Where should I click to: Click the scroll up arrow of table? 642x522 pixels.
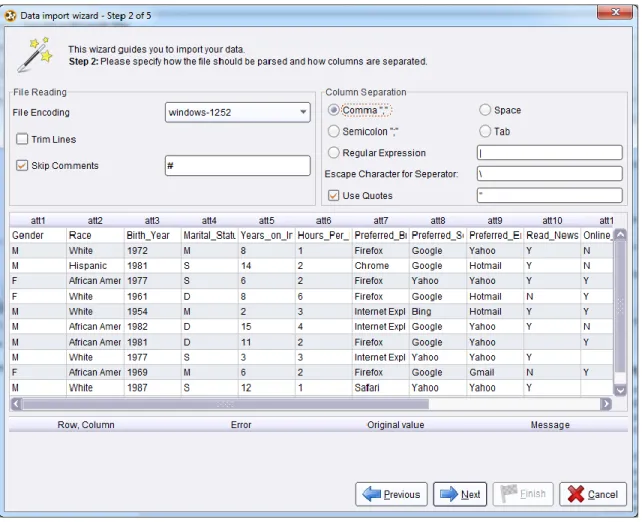[620, 235]
